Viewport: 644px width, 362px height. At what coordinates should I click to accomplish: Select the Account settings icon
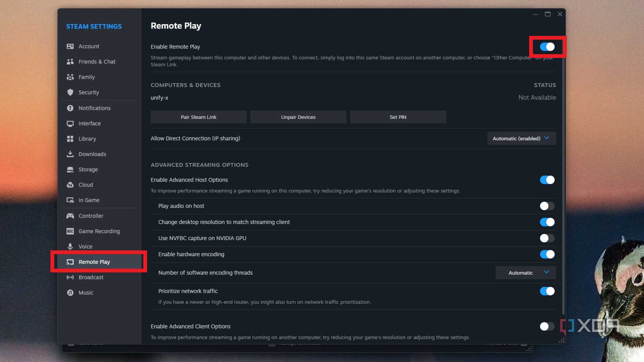[70, 46]
